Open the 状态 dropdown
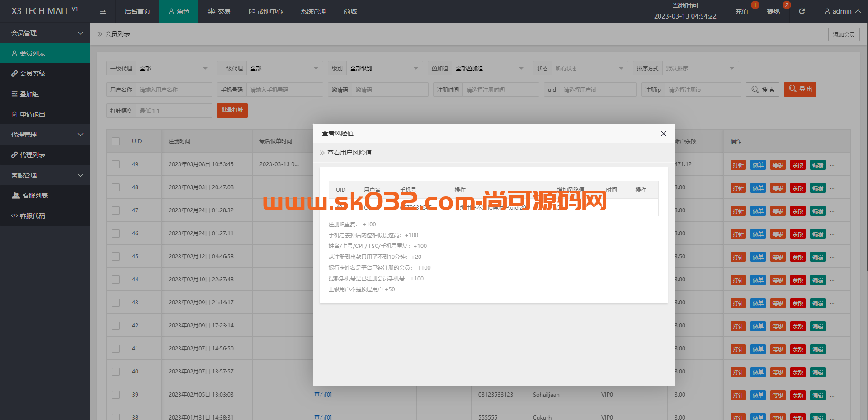 pyautogui.click(x=590, y=68)
